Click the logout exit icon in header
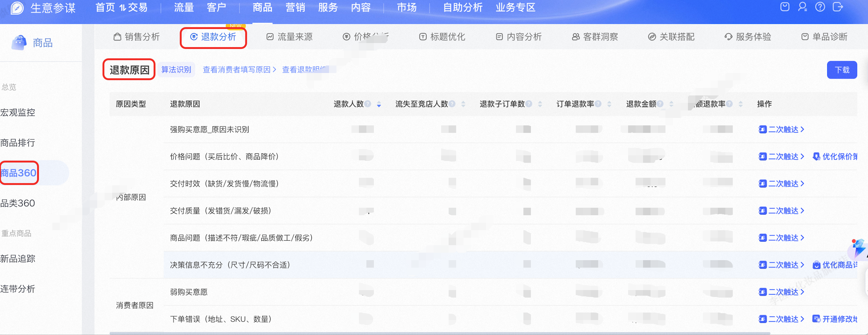Screen dimensions: 868x335 click(837, 7)
